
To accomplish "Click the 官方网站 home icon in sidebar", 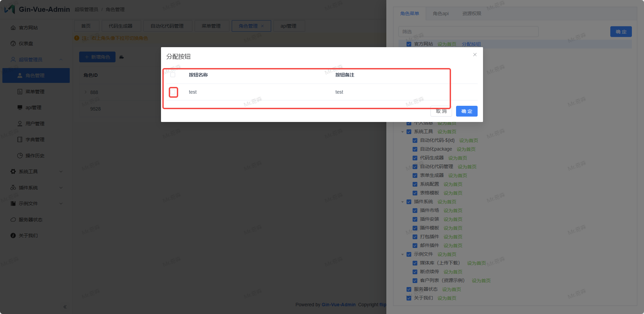I will [13, 28].
